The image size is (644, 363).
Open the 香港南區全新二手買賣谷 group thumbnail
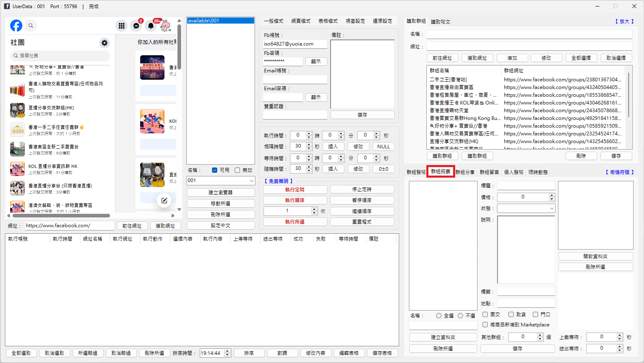pos(17,149)
